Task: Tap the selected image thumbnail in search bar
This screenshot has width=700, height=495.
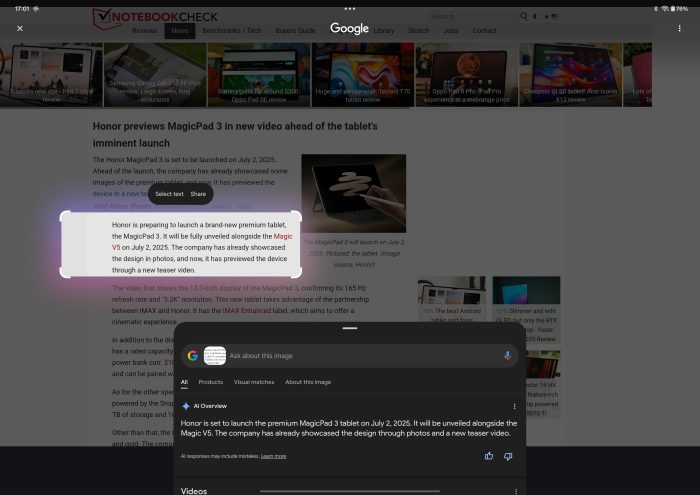Action: [214, 355]
